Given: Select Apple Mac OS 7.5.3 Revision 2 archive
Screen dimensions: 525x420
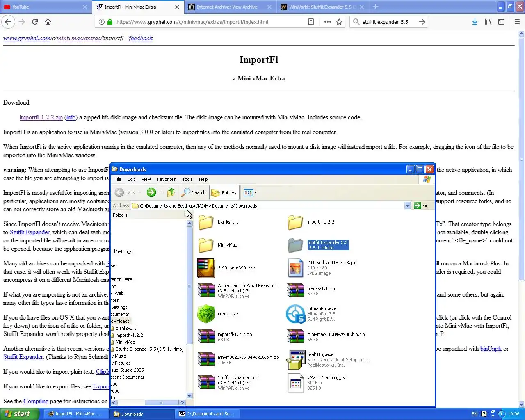Looking at the screenshot, I should [238, 290].
